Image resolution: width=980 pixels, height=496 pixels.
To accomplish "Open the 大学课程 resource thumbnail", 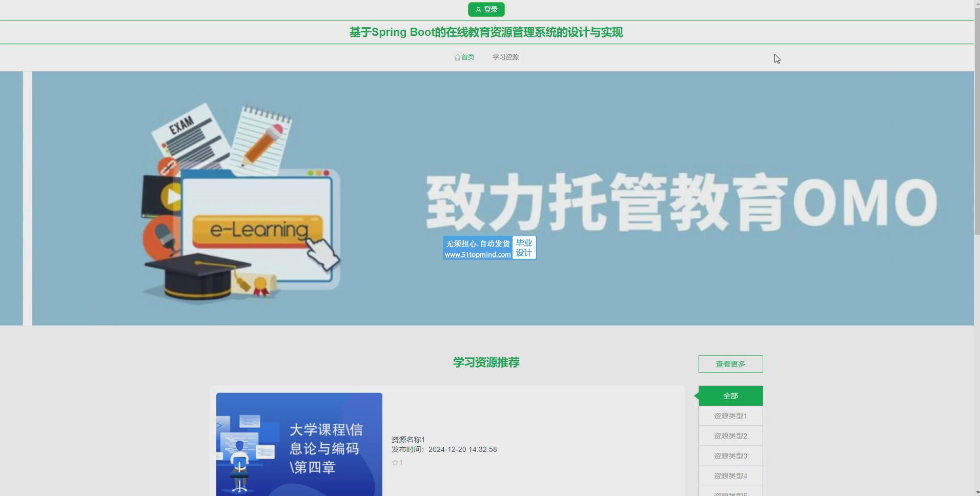I will tap(299, 444).
